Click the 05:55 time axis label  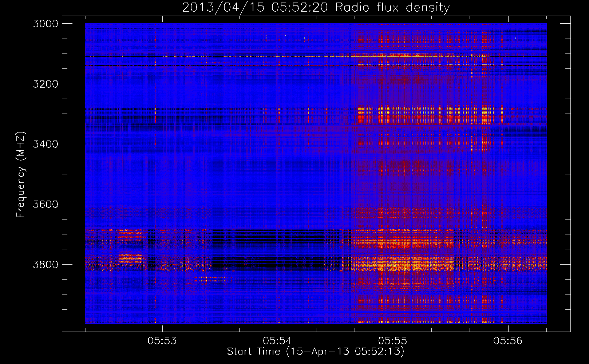392,341
